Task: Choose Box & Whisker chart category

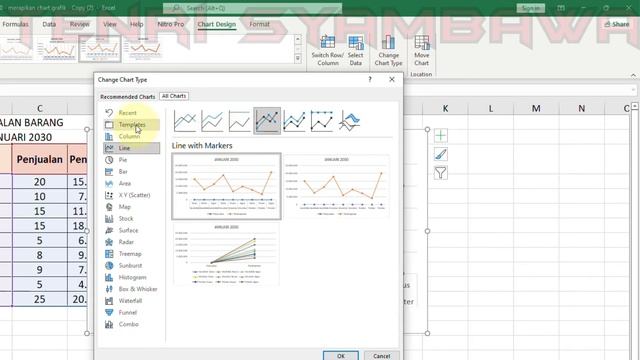Action: tap(131, 289)
